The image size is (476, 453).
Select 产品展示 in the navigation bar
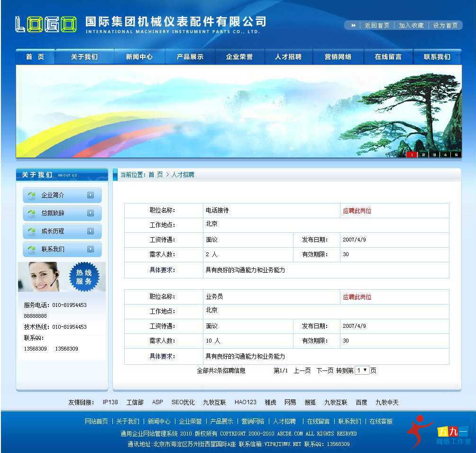pyautogui.click(x=190, y=56)
